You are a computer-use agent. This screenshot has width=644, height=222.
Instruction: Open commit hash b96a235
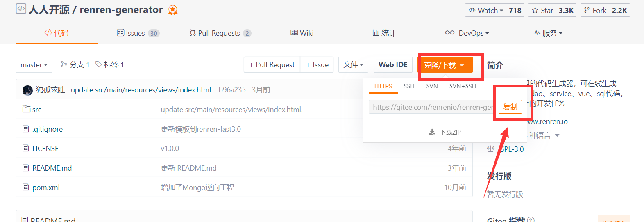point(232,89)
